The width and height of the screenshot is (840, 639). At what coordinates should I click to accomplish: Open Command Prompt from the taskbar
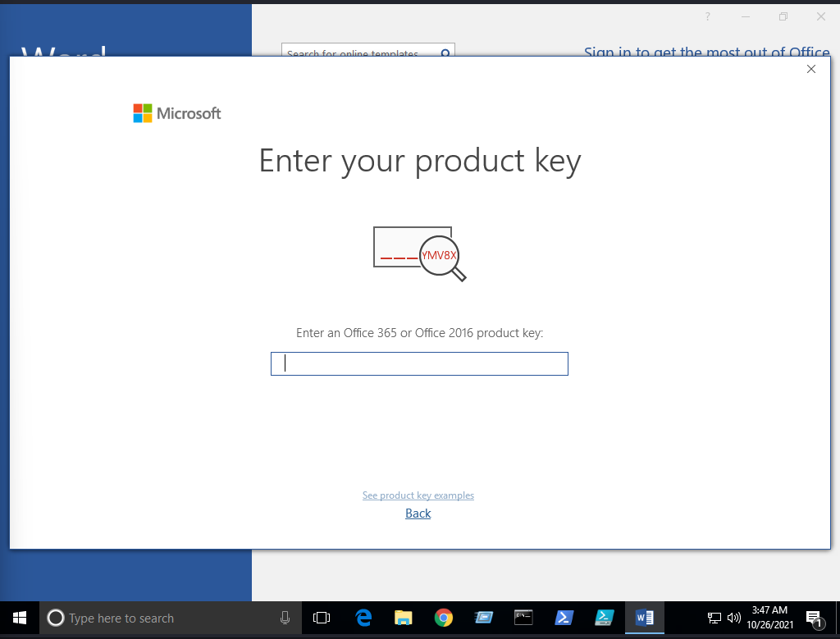click(x=523, y=618)
